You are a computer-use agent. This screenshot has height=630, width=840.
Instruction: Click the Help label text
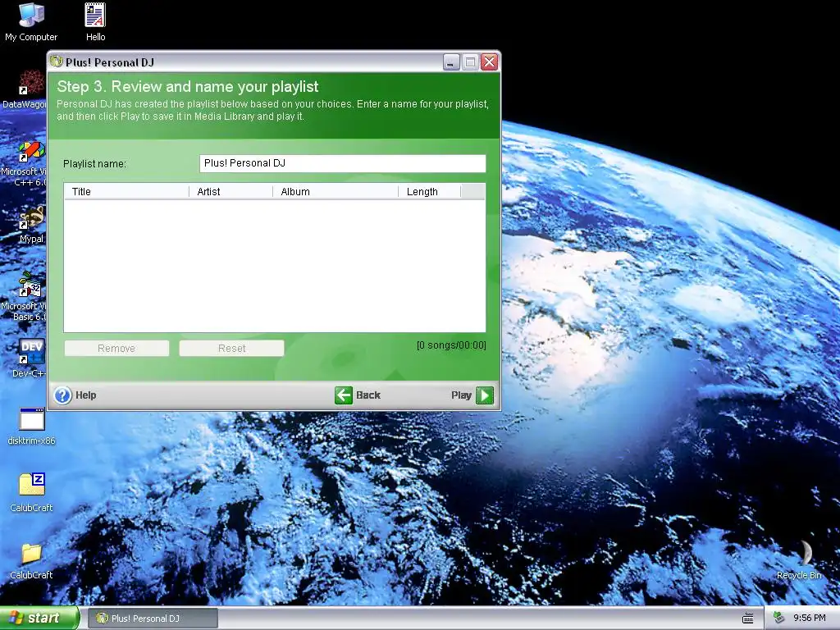pyautogui.click(x=85, y=395)
